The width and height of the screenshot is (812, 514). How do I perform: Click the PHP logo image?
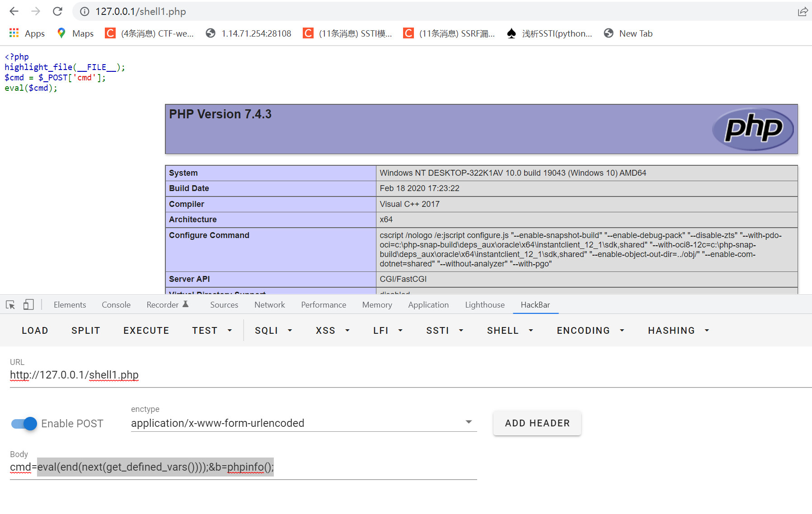point(753,129)
